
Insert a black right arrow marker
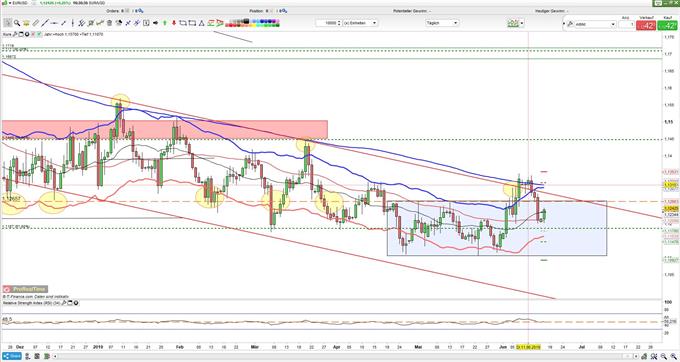(x=155, y=23)
